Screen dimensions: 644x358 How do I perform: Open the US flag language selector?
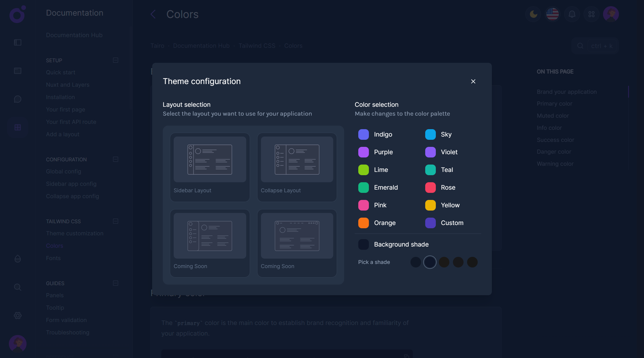tap(552, 14)
